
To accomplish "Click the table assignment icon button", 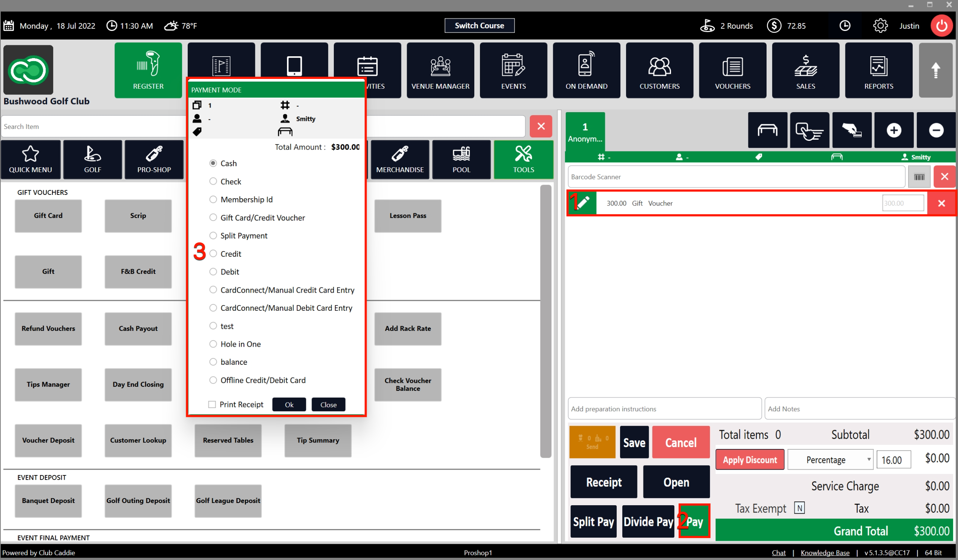I will pos(767,130).
